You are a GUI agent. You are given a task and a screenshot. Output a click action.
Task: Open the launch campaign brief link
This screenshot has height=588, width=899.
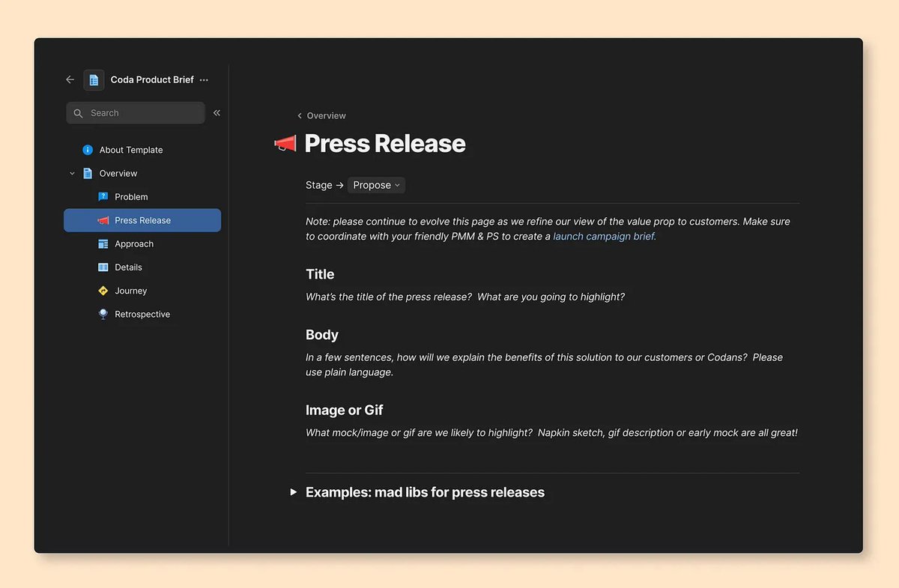(x=603, y=236)
